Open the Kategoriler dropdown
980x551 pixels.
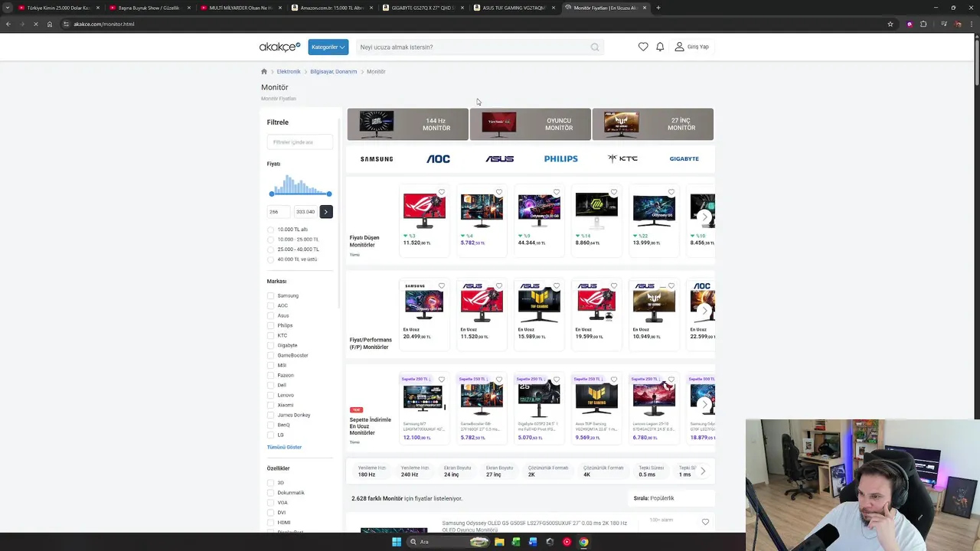[x=328, y=47]
